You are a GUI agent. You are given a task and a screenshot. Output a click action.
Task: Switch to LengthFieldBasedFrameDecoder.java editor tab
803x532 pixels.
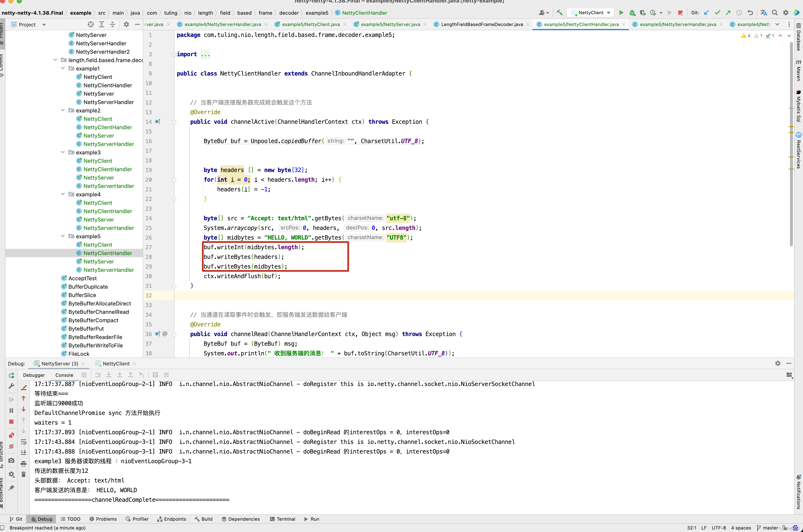[x=482, y=24]
